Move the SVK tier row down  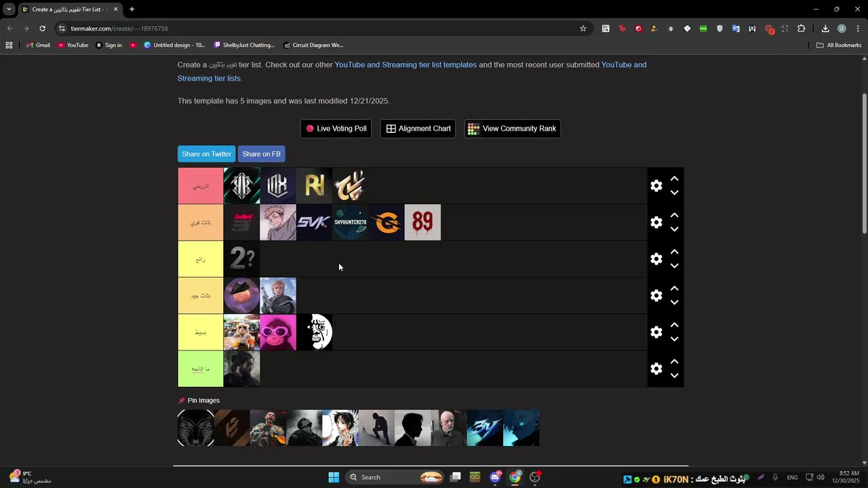click(674, 229)
